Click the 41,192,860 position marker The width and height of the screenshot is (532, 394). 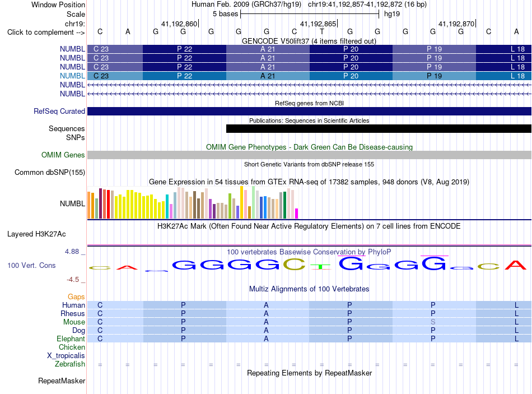(x=180, y=24)
